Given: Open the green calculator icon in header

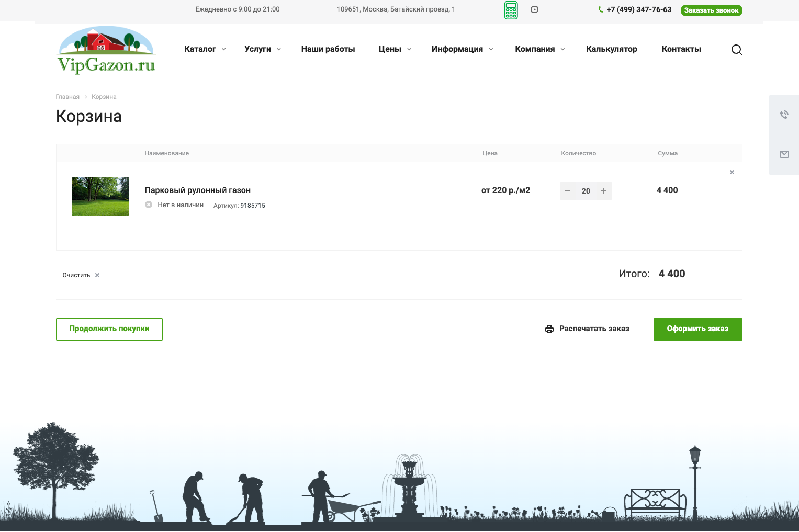Looking at the screenshot, I should pos(511,10).
